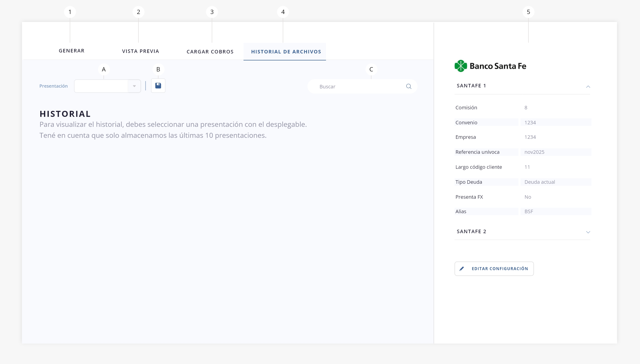Open the Presentación dropdown arrow
The width and height of the screenshot is (640, 364).
tap(134, 86)
